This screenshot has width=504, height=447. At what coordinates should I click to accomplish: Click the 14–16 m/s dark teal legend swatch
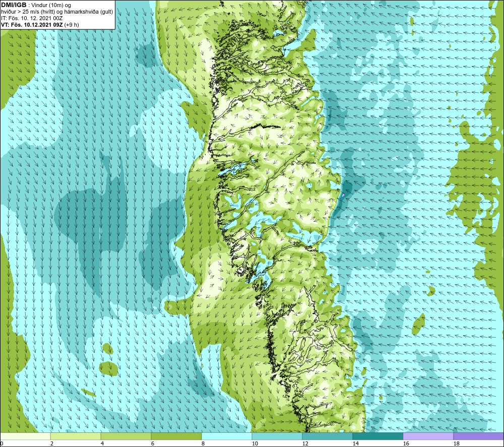(x=377, y=436)
